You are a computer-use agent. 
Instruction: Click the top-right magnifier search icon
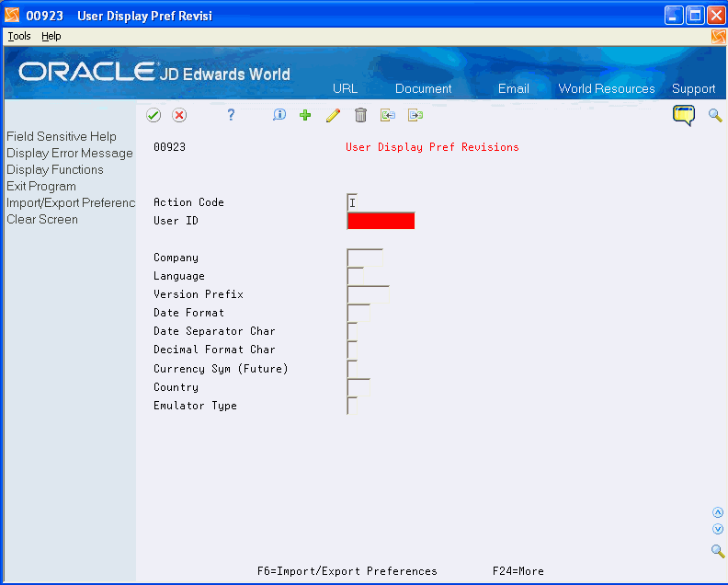[715, 115]
